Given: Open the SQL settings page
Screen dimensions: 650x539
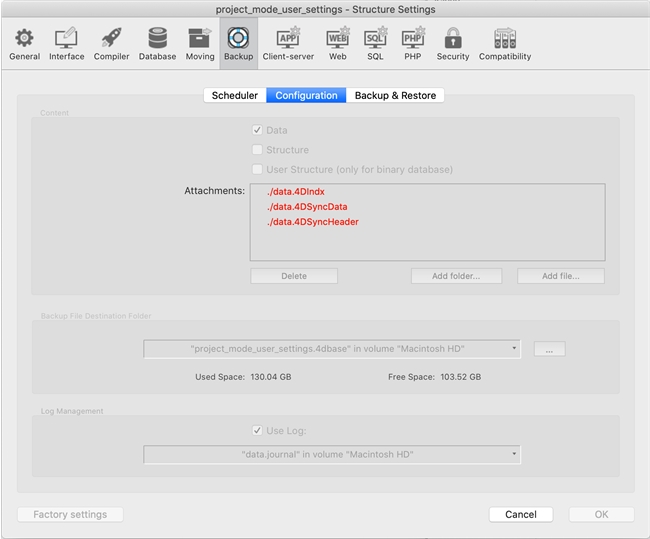Looking at the screenshot, I should click(x=375, y=44).
